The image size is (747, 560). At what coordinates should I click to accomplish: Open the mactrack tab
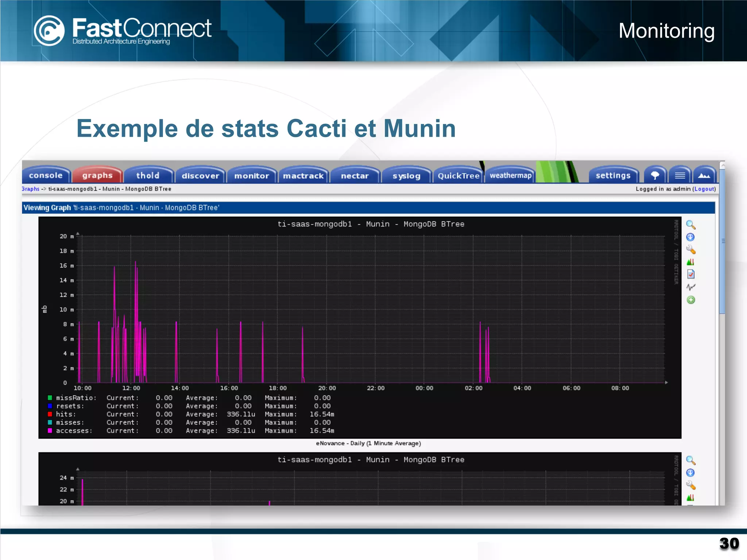(x=303, y=175)
